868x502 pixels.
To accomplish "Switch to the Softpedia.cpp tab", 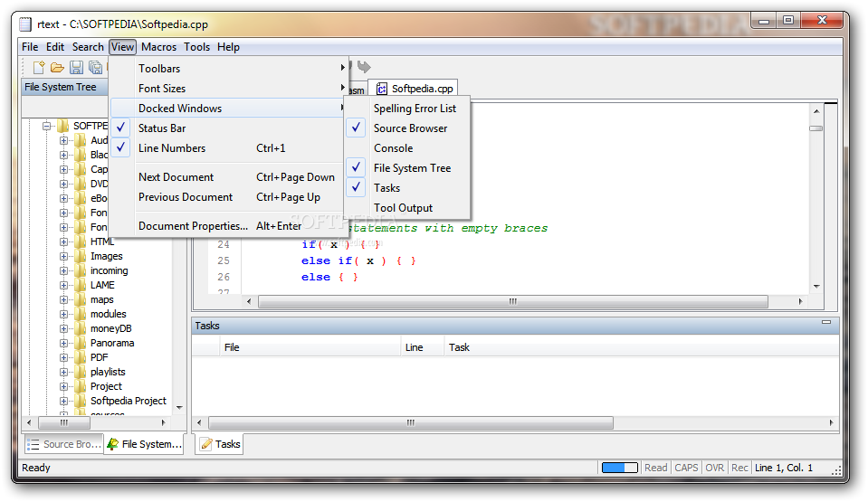I will [413, 89].
